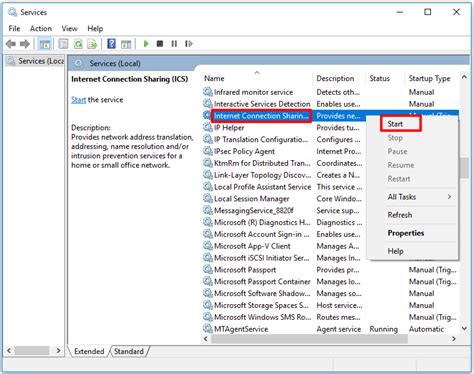
Task: Click the Restart Service toolbar icon
Action: coord(189,44)
